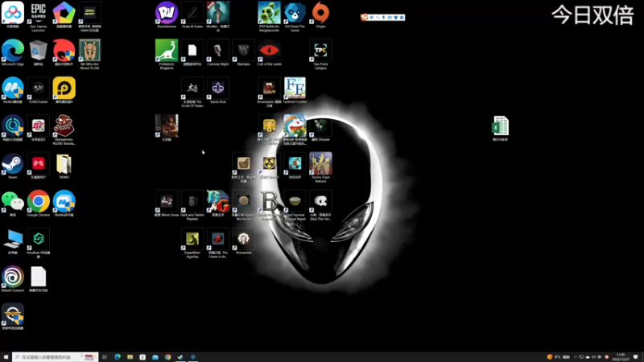Launch the Expedition Agartha shortcut
This screenshot has height=362, width=644.
pos(192,243)
